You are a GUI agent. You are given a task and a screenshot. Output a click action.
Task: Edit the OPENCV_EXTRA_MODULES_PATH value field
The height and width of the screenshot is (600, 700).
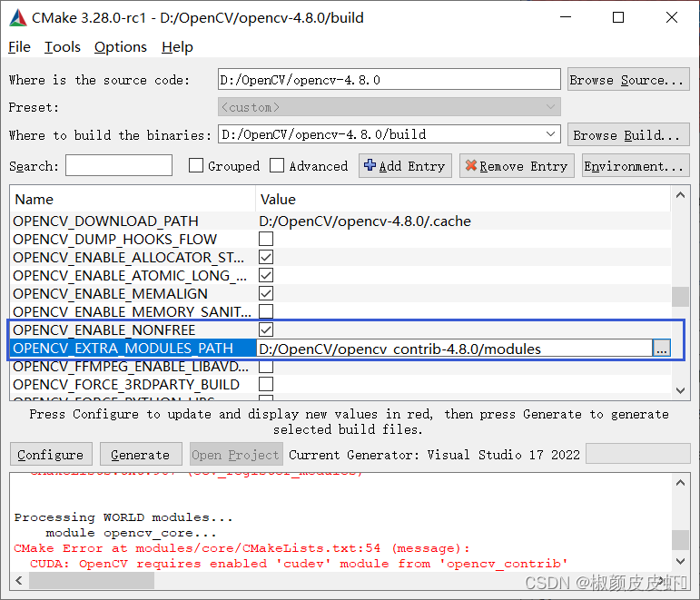pos(454,349)
